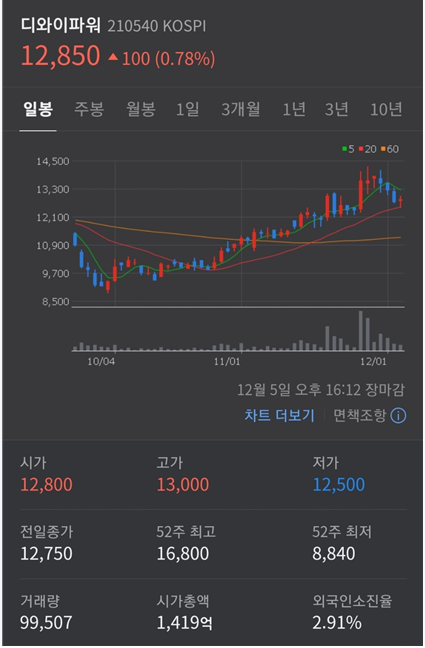
Task: Open the 10년 ten-year chart tab
Action: [x=386, y=110]
